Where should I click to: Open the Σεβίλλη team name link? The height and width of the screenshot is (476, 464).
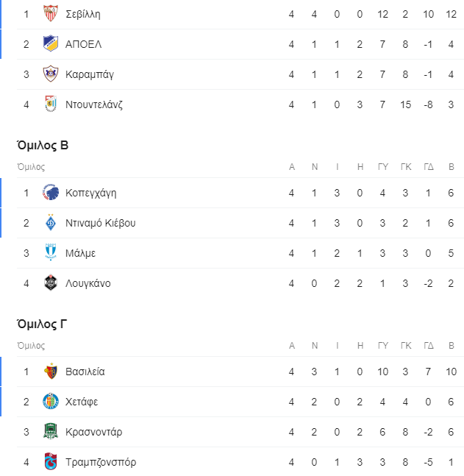click(83, 14)
